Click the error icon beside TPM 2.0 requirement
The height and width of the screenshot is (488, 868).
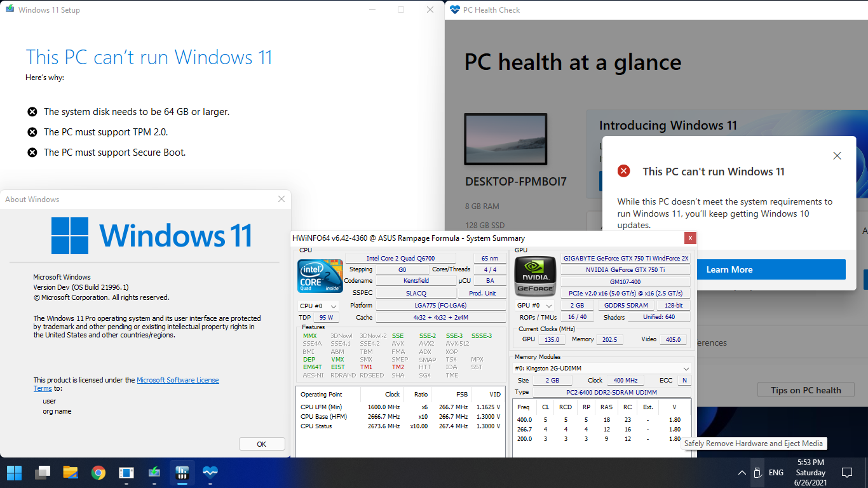[32, 132]
